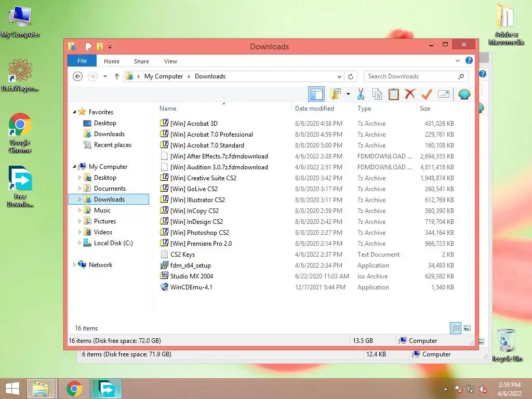Switch to details view layout
The height and width of the screenshot is (399, 532).
point(456,328)
